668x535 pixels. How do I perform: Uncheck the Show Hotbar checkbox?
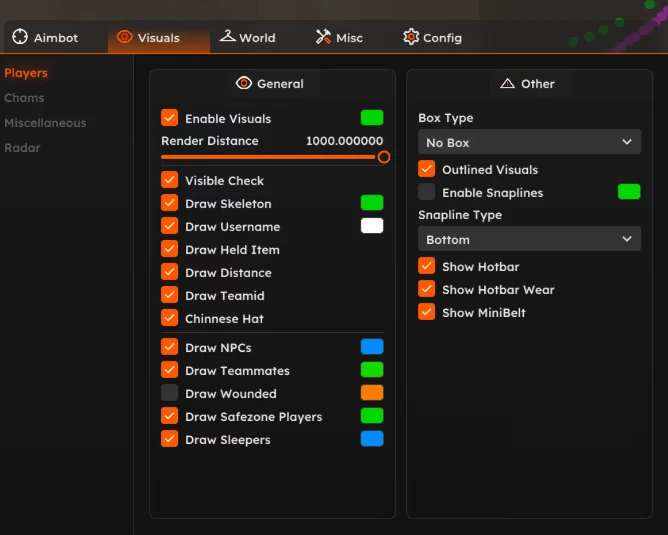coord(426,266)
